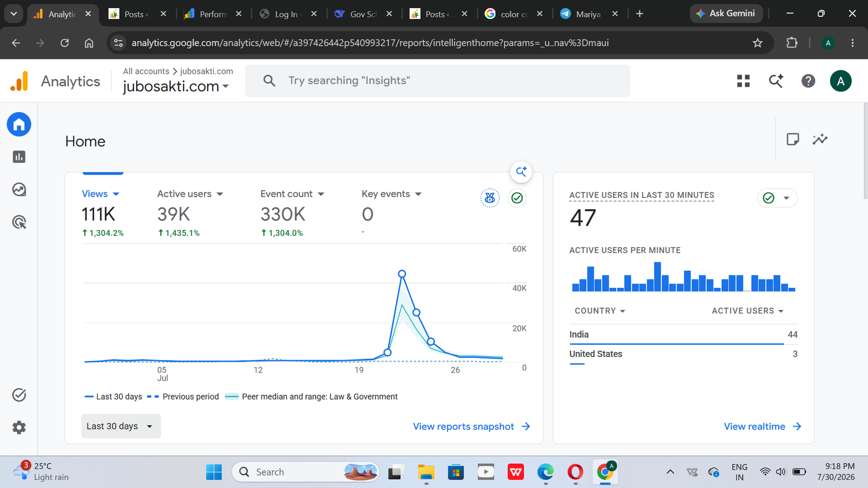Open the Advertising sidebar icon
868x488 pixels.
19,222
